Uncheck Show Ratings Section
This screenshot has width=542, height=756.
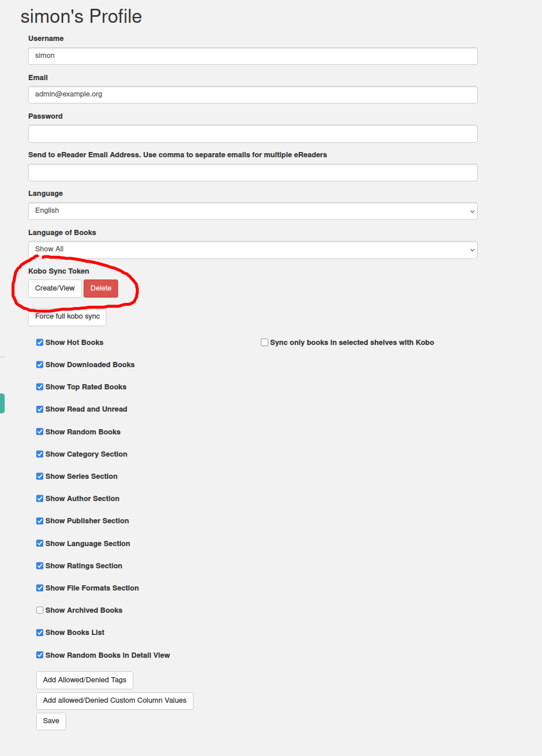(x=40, y=566)
